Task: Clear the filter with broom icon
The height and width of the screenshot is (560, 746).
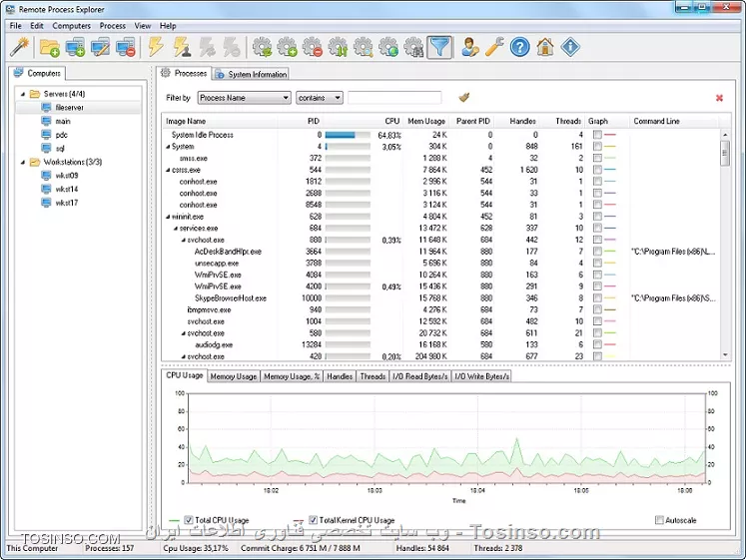Action: click(x=464, y=98)
